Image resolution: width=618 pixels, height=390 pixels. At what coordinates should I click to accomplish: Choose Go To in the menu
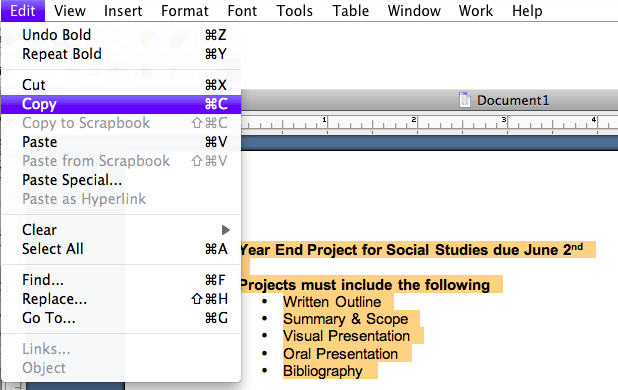pos(121,318)
